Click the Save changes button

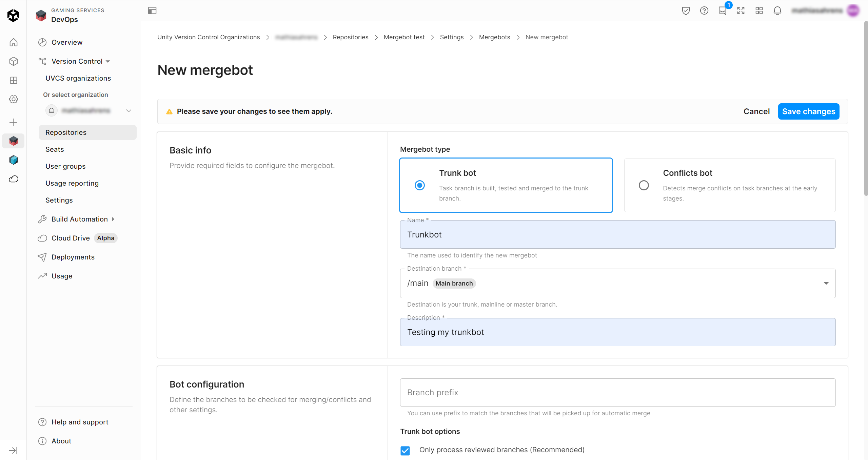point(808,111)
